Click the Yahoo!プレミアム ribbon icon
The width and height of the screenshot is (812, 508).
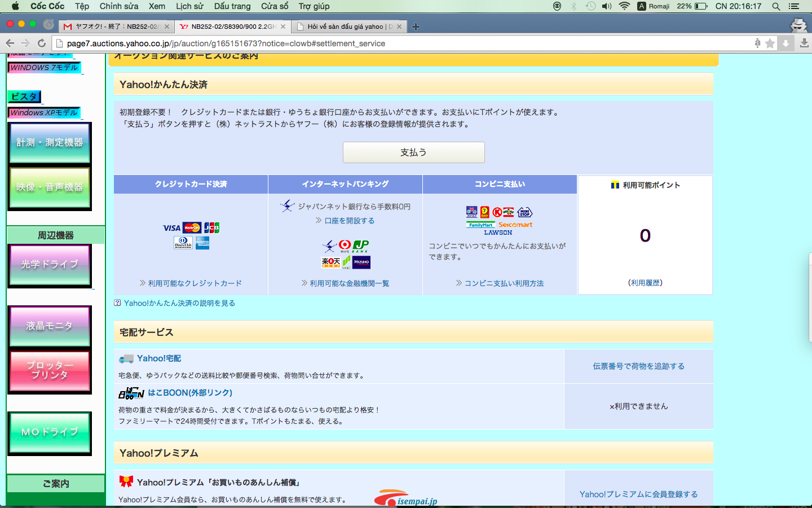pos(126,481)
